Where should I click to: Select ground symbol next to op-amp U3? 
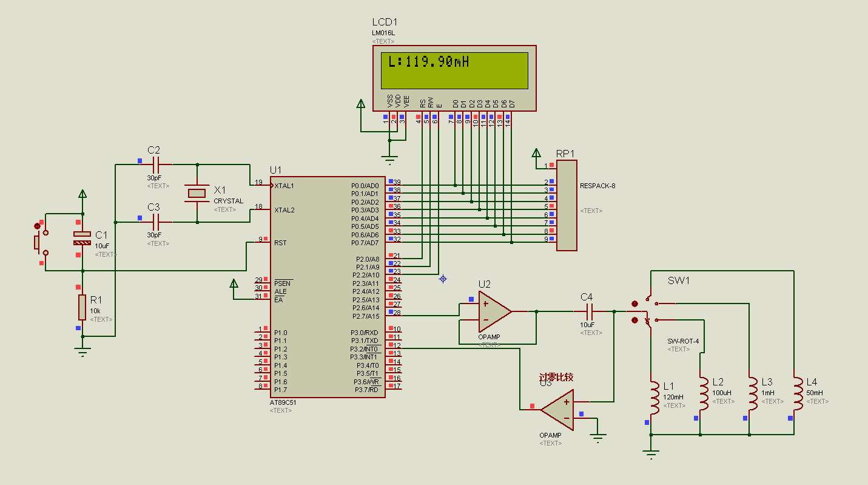point(598,436)
